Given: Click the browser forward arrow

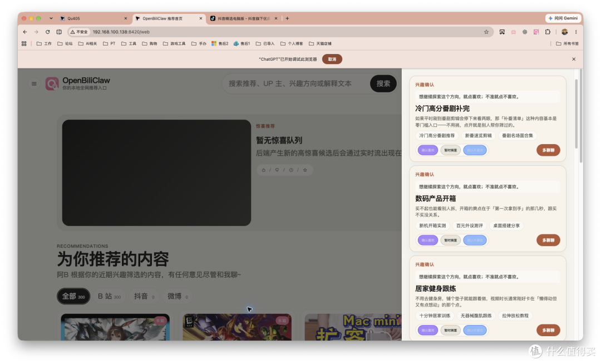Looking at the screenshot, I should pos(36,32).
